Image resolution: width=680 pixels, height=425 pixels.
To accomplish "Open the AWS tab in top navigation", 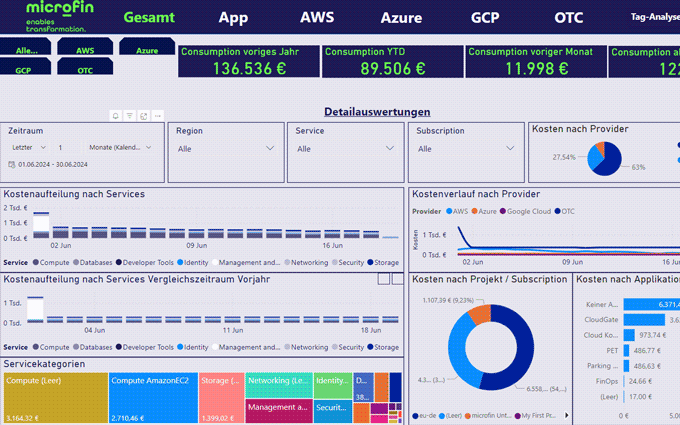I will tap(317, 17).
